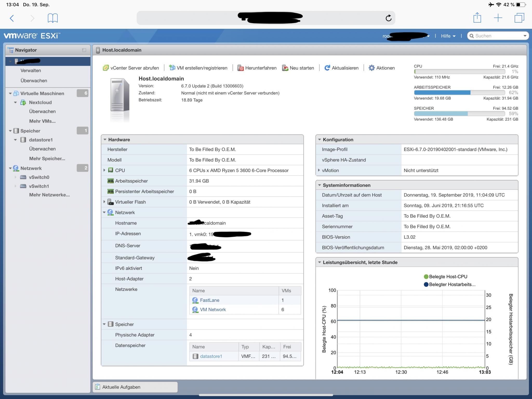Open FastLane network link
Screen dimensions: 532x399
[x=210, y=300]
